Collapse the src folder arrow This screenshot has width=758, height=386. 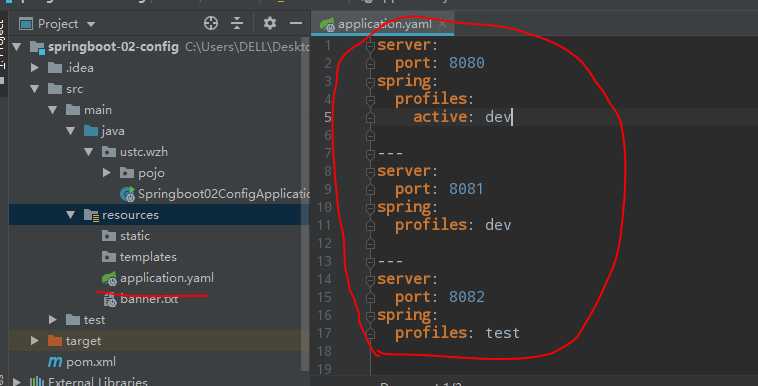tap(35, 89)
